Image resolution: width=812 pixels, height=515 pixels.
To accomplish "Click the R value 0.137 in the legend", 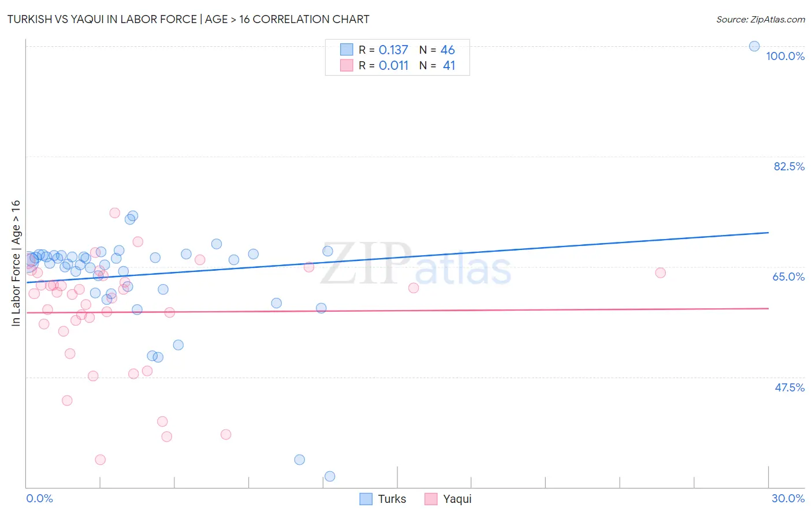I will [393, 50].
